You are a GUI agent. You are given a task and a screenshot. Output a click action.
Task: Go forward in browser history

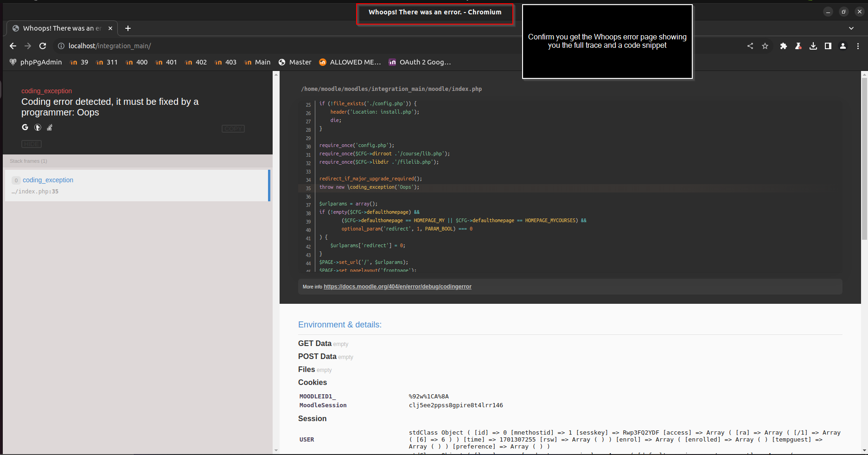tap(28, 46)
